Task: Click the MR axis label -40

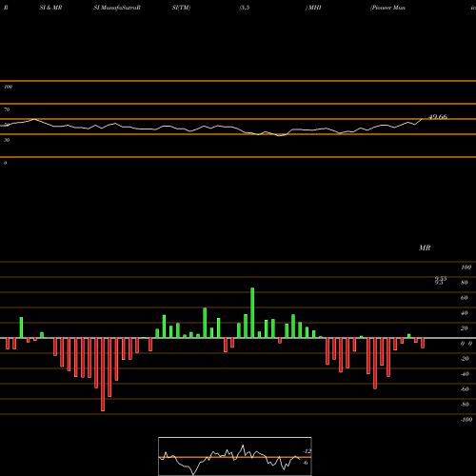Action: 465,374
